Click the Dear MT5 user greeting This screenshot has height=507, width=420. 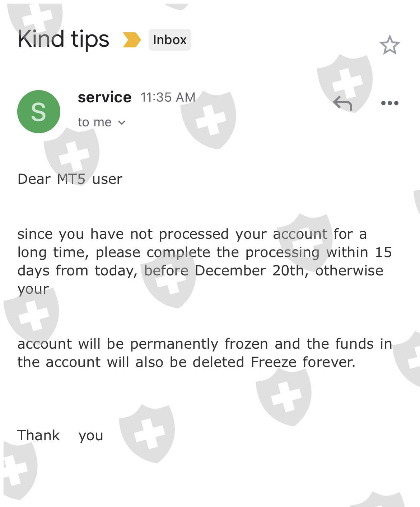click(70, 179)
